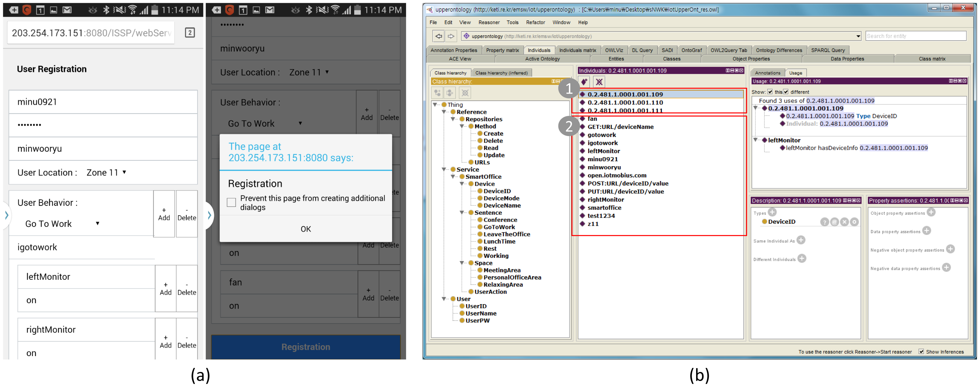This screenshot has height=387, width=980.
Task: Collapse the Thing node in class hierarchy
Action: [x=435, y=104]
